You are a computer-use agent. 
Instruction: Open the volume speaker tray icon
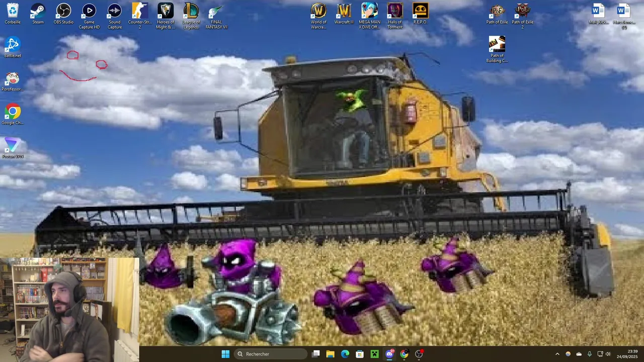608,354
